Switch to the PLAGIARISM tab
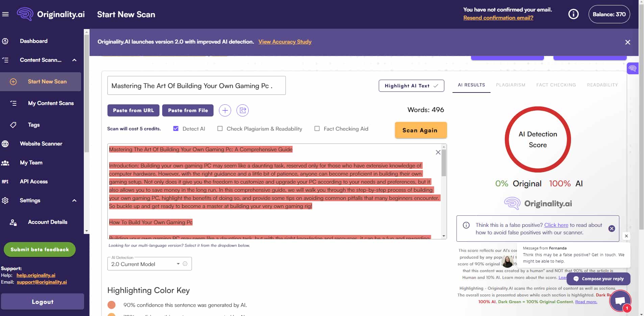The image size is (644, 316). pos(510,85)
